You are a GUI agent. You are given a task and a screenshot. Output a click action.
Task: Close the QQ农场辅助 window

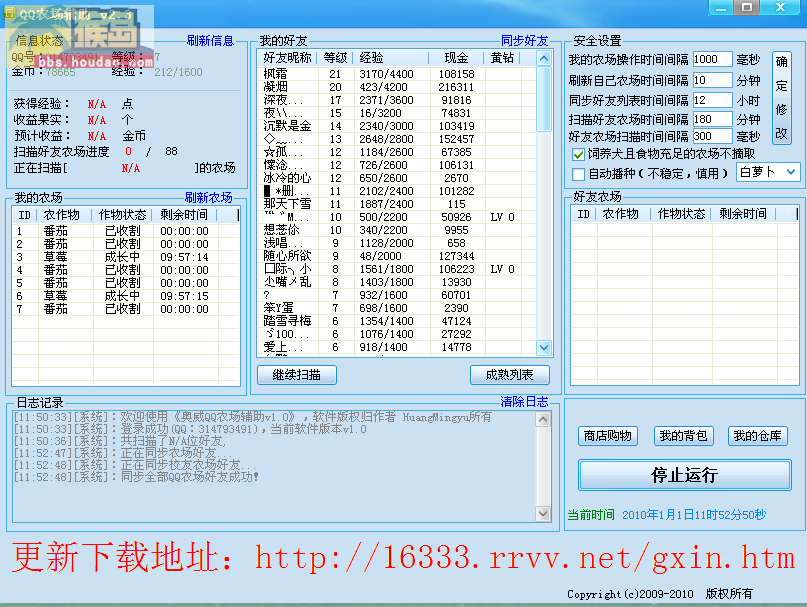(780, 8)
